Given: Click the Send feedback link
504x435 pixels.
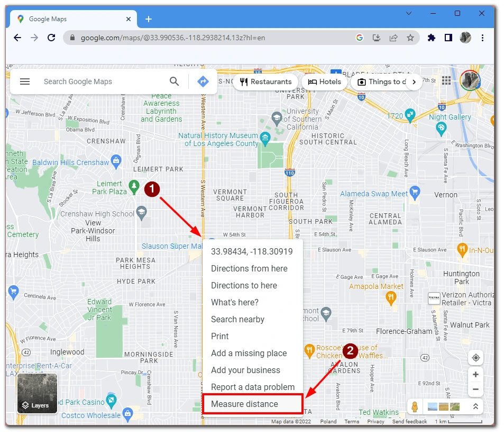Looking at the screenshot, I should click(x=409, y=421).
